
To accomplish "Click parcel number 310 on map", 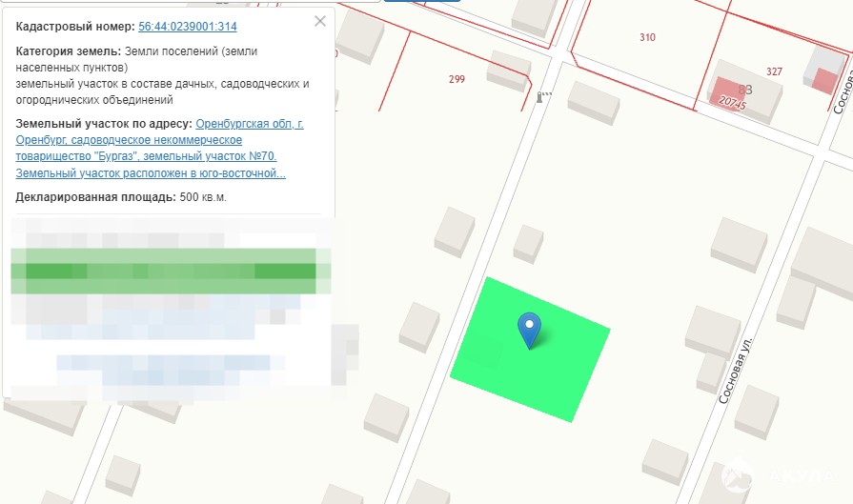I will point(647,38).
